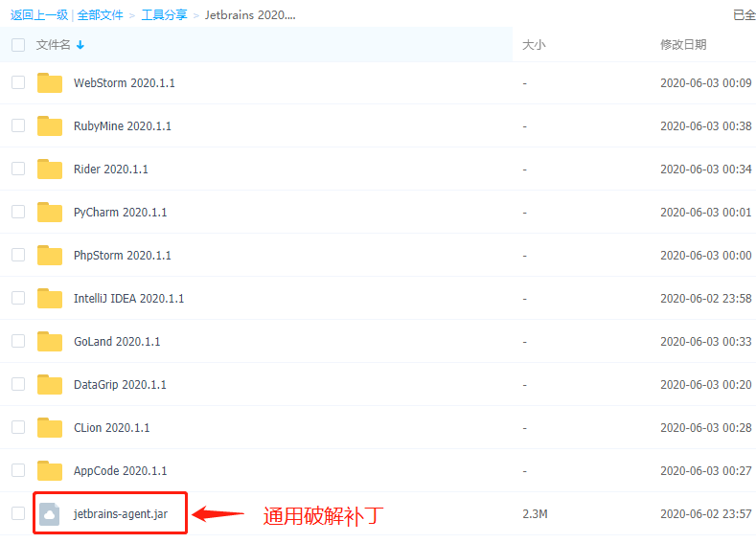Check the box for IntelliJ IDEA 2020.1.1
Viewport: 756px width, 543px height.
tap(18, 298)
